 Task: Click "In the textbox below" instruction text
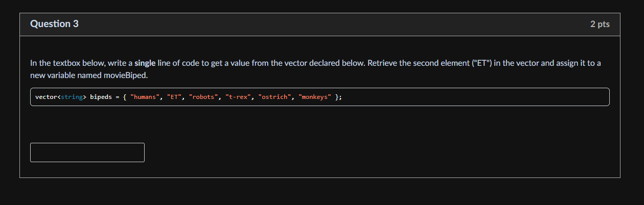coord(67,63)
